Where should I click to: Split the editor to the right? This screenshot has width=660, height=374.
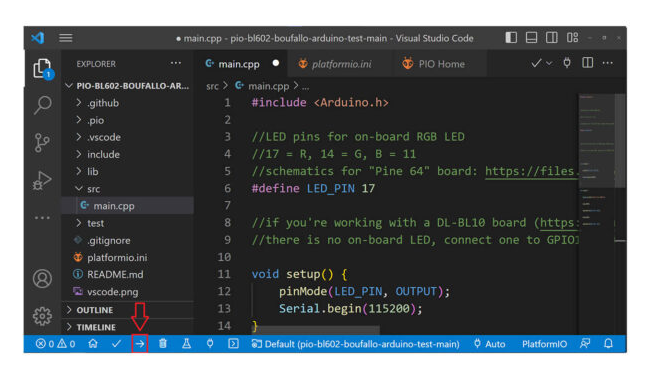pyautogui.click(x=588, y=63)
